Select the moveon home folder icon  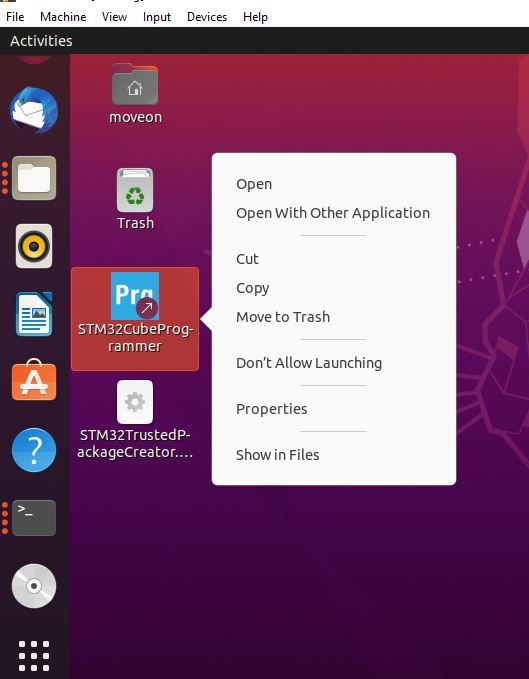(135, 94)
